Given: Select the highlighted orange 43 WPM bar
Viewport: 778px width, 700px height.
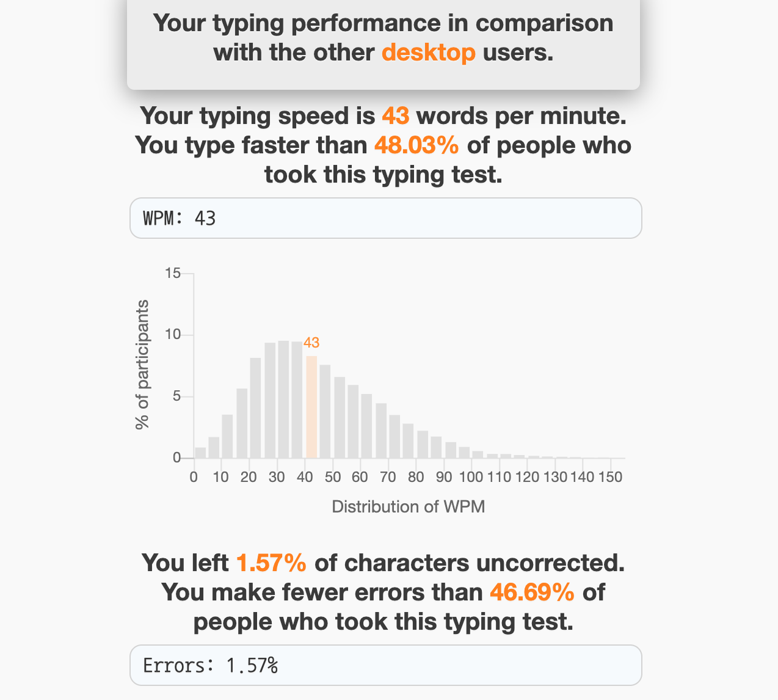Looking at the screenshot, I should tap(311, 407).
